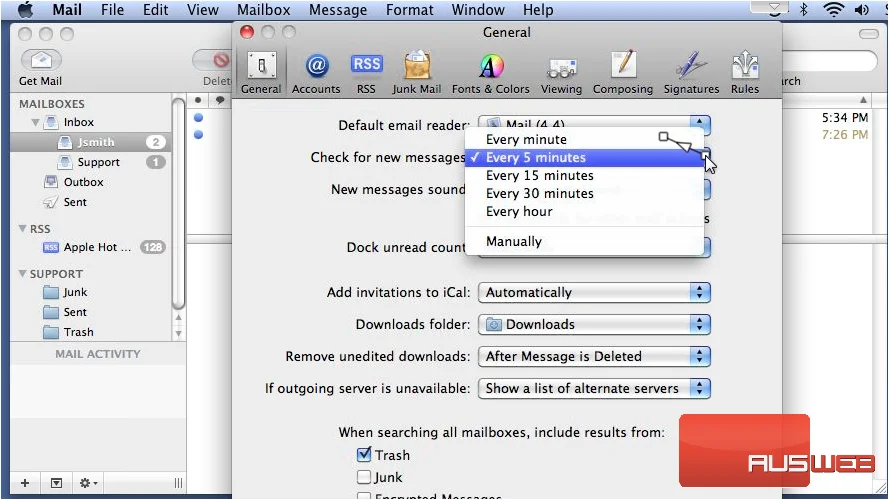Viewport: 889px width, 500px height.
Task: Collapse the SUPPORT section triangle
Action: 23,274
